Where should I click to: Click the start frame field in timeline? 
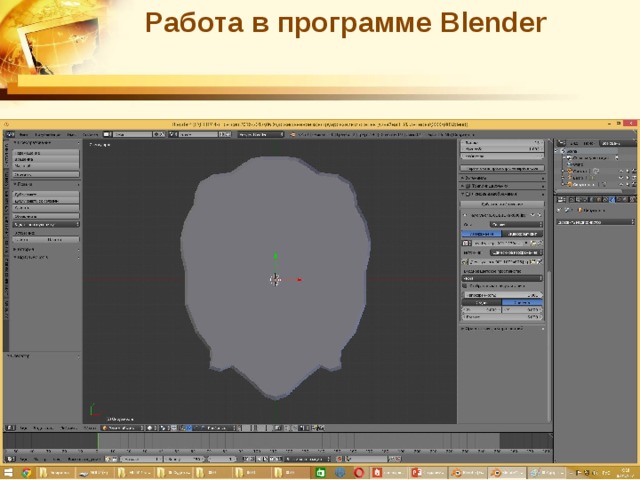click(x=141, y=459)
